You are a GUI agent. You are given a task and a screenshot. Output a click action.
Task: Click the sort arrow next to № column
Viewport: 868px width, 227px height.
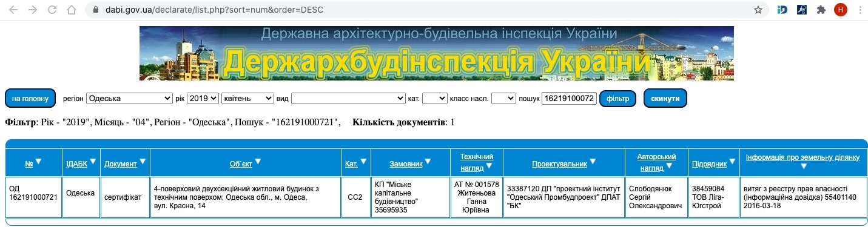coord(38,162)
